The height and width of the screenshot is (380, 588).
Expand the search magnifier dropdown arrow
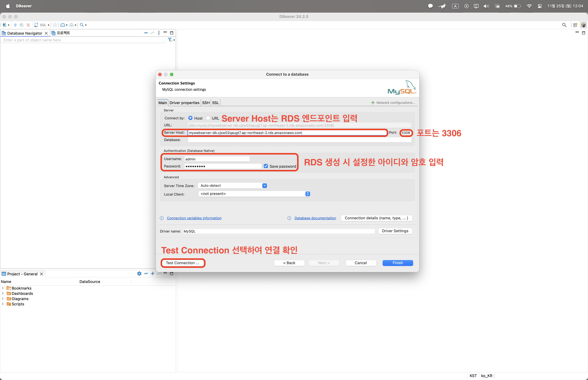pyautogui.click(x=86, y=25)
